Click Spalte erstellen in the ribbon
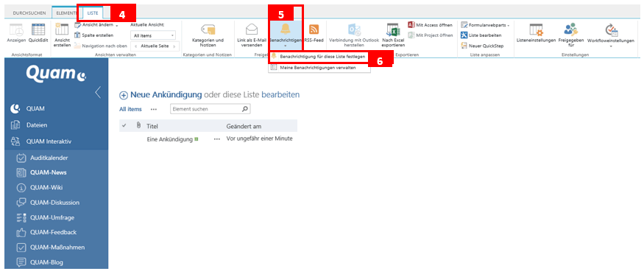644x274 pixels. [94, 35]
